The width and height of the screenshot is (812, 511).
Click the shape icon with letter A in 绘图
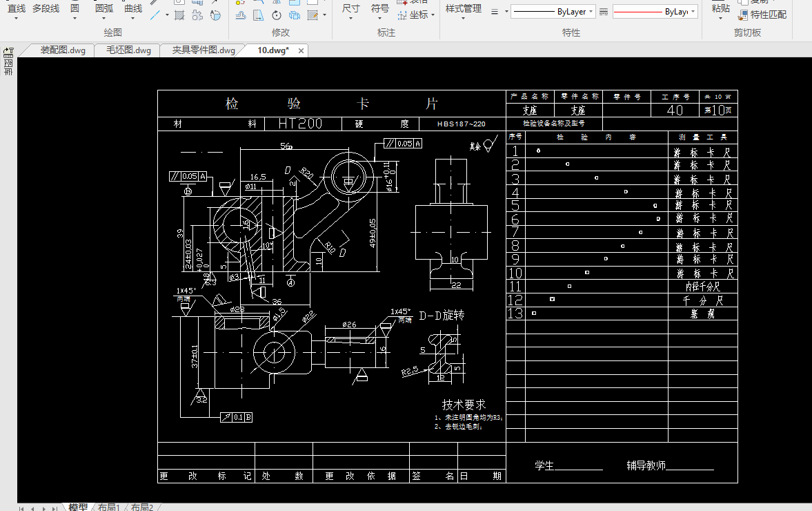[215, 15]
